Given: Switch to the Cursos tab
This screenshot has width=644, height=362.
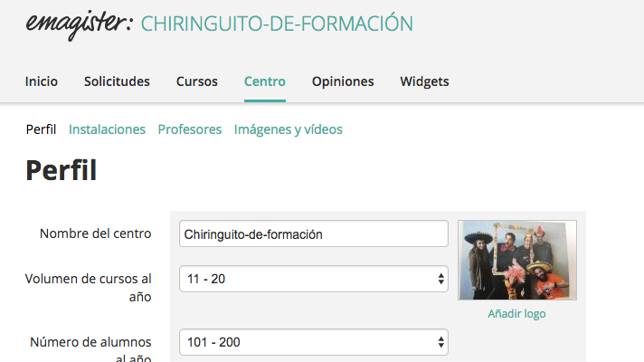Looking at the screenshot, I should click(x=197, y=81).
